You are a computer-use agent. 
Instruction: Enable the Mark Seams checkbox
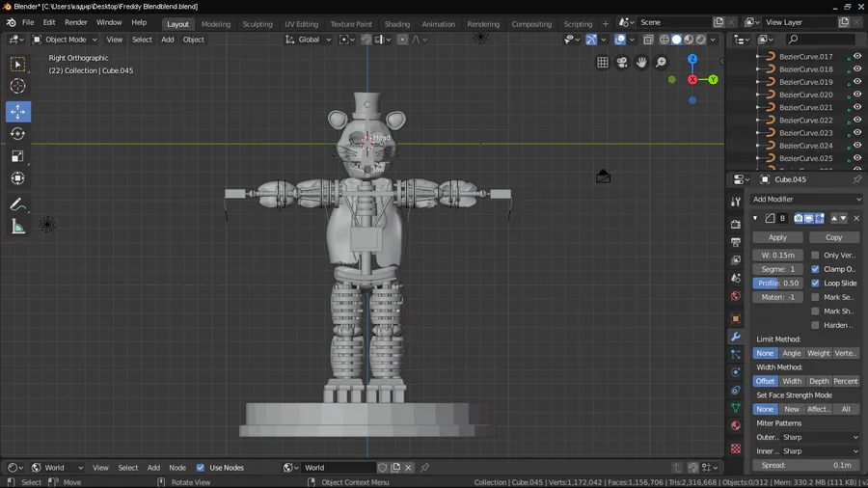tap(815, 297)
